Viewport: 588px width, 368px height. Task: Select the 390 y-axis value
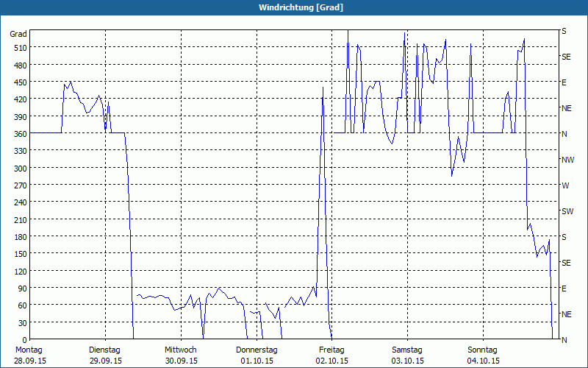[21, 116]
